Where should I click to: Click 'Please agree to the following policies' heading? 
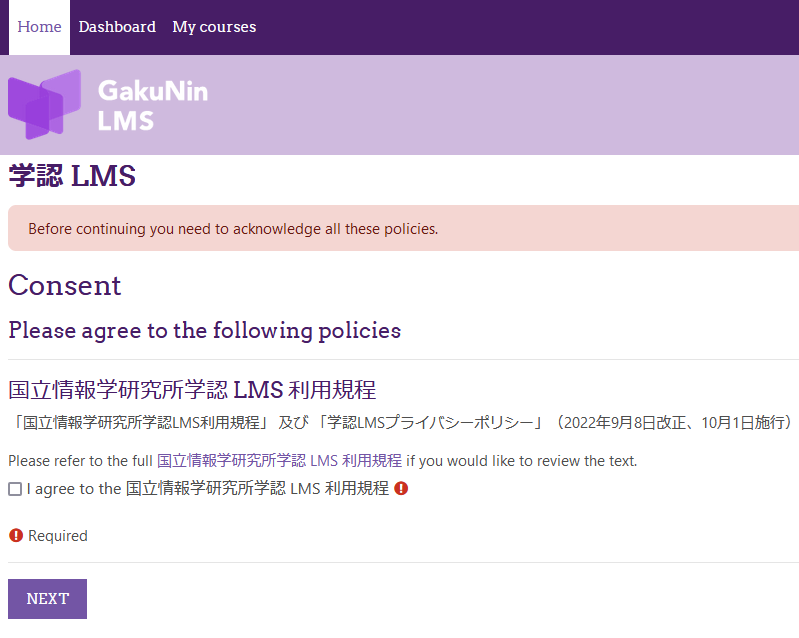click(205, 331)
